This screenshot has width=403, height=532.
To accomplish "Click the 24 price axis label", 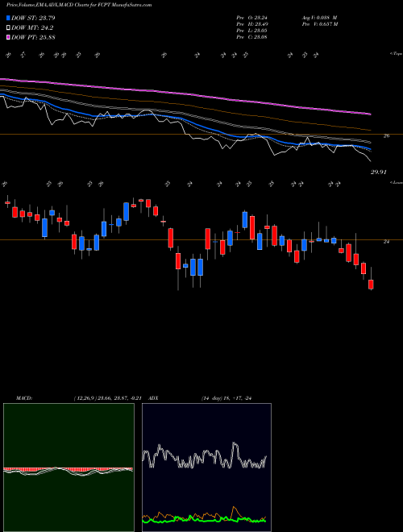I will tap(386, 242).
